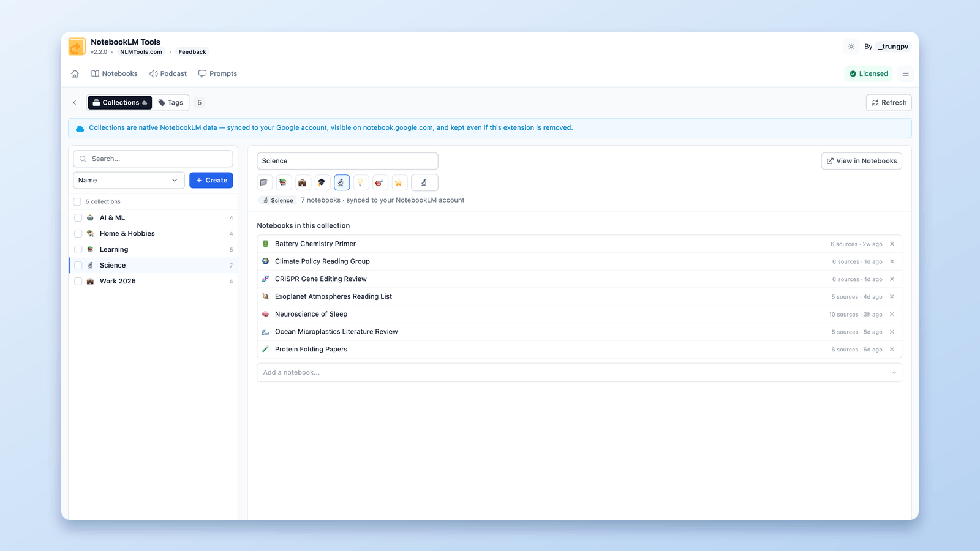The width and height of the screenshot is (980, 551).
Task: Open the hamburger menu icon
Action: click(905, 73)
